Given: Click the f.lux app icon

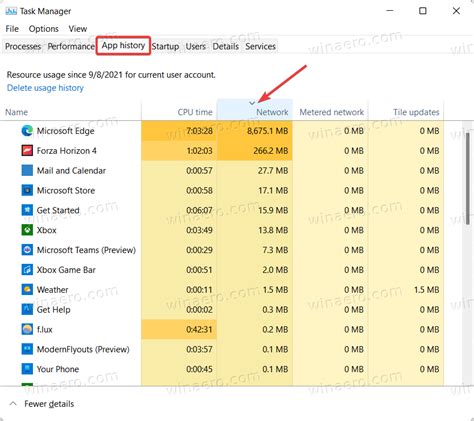Looking at the screenshot, I should (x=27, y=329).
